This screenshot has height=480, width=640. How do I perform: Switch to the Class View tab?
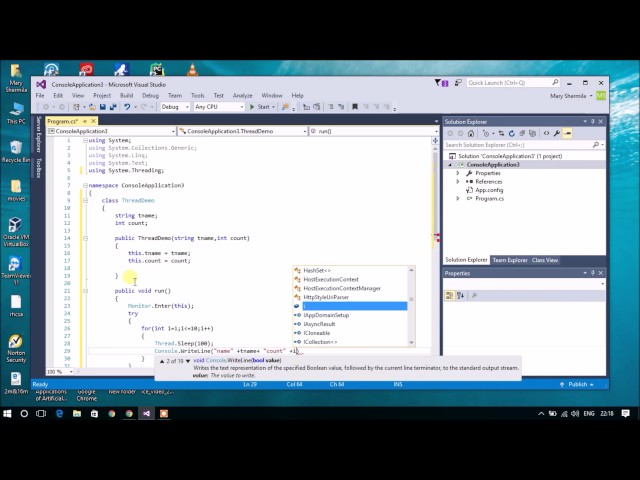pos(544,260)
